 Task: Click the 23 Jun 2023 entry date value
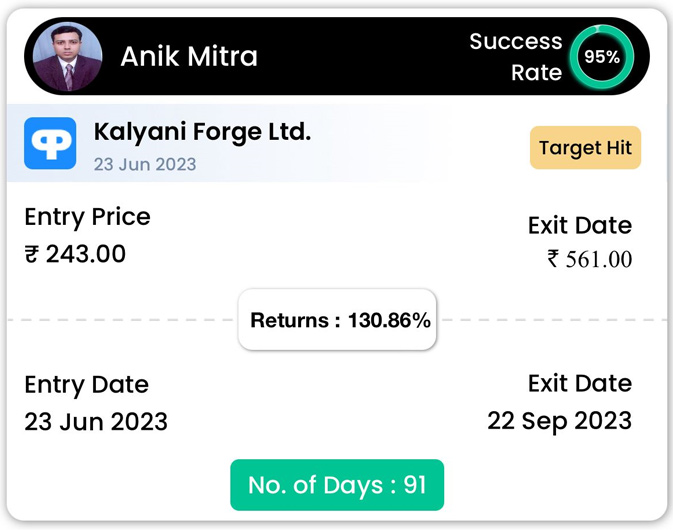96,421
